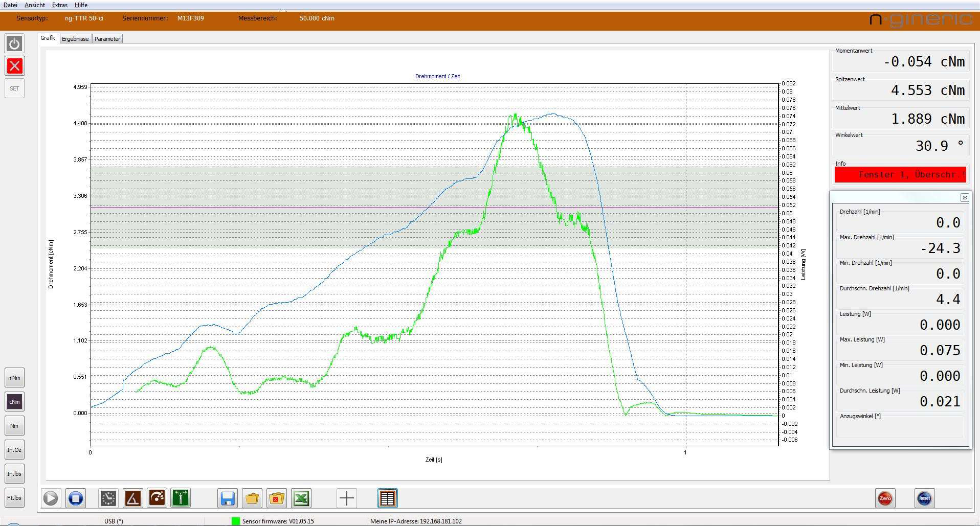This screenshot has width=980, height=526.
Task: Open the clock time-axis mode icon
Action: point(108,498)
